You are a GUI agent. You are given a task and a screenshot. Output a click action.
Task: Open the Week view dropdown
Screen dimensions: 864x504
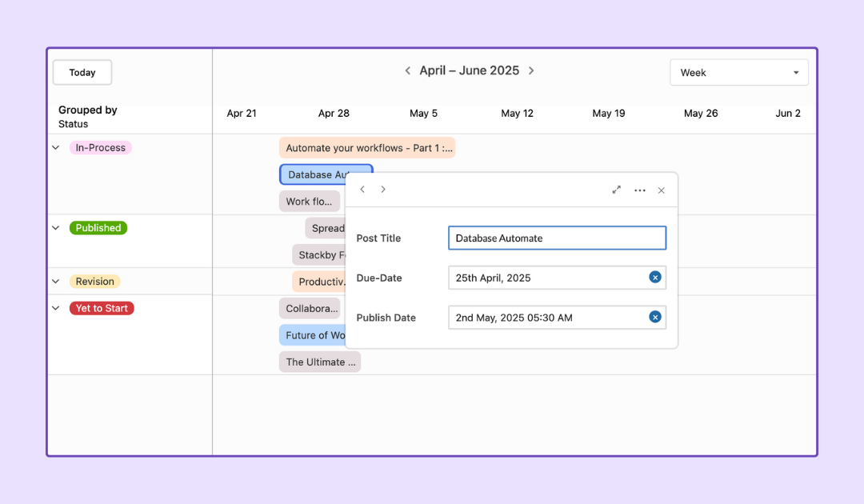point(738,72)
